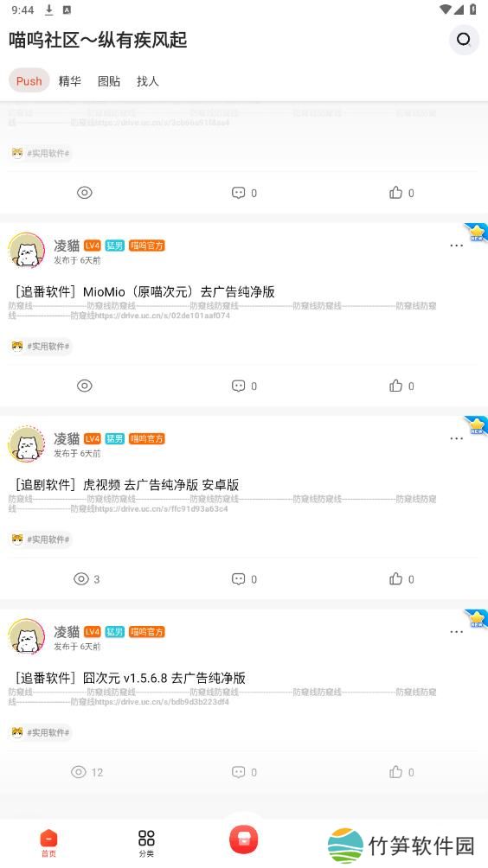Image resolution: width=488 pixels, height=868 pixels.
Task: Open more options for the 虎视频 post
Action: [457, 438]
